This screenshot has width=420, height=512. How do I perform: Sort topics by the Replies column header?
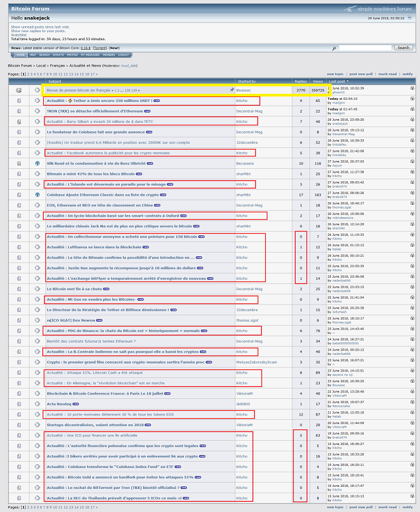[301, 81]
